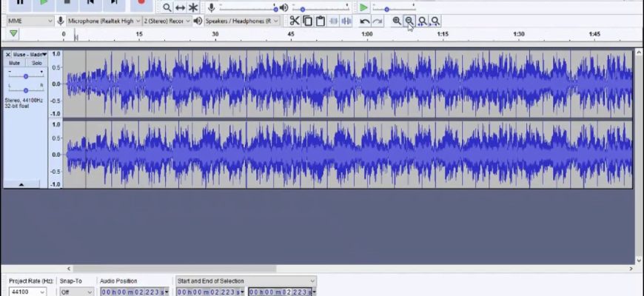
Task: Close the Muse track with X button
Action: tap(8, 54)
